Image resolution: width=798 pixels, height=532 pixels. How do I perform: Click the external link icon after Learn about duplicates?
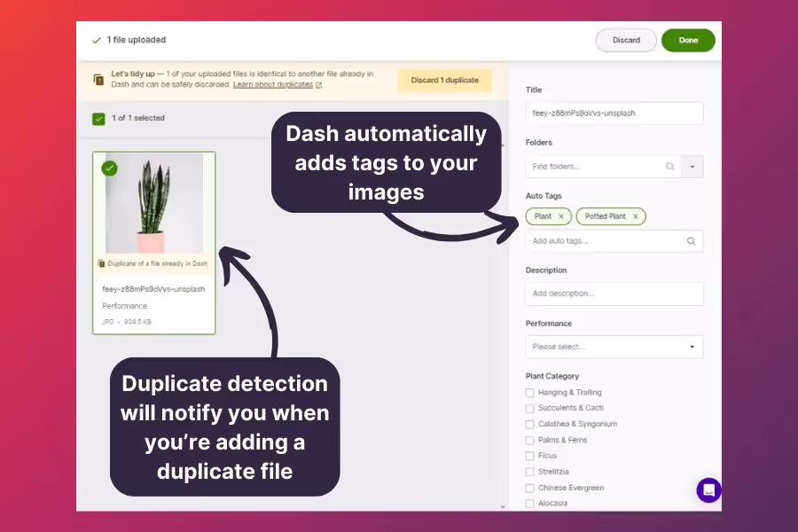318,85
